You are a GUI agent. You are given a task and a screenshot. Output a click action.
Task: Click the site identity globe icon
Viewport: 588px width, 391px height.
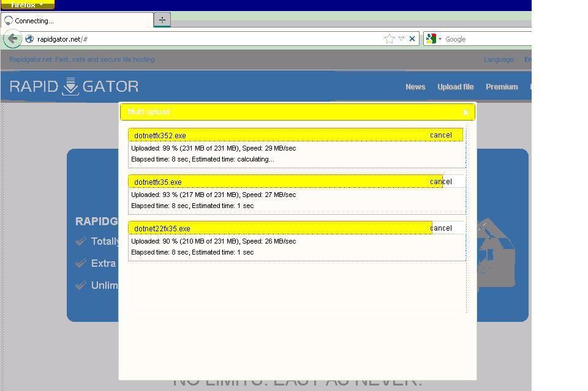[x=29, y=39]
